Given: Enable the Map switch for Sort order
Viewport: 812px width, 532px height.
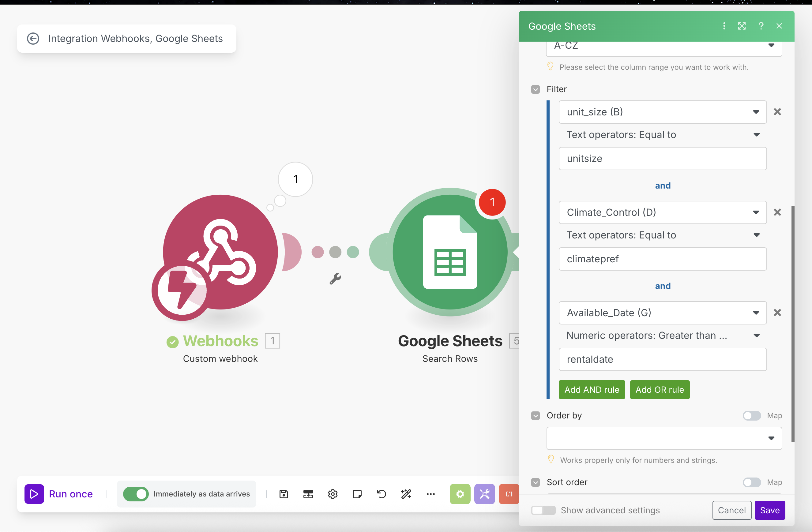Looking at the screenshot, I should [751, 482].
